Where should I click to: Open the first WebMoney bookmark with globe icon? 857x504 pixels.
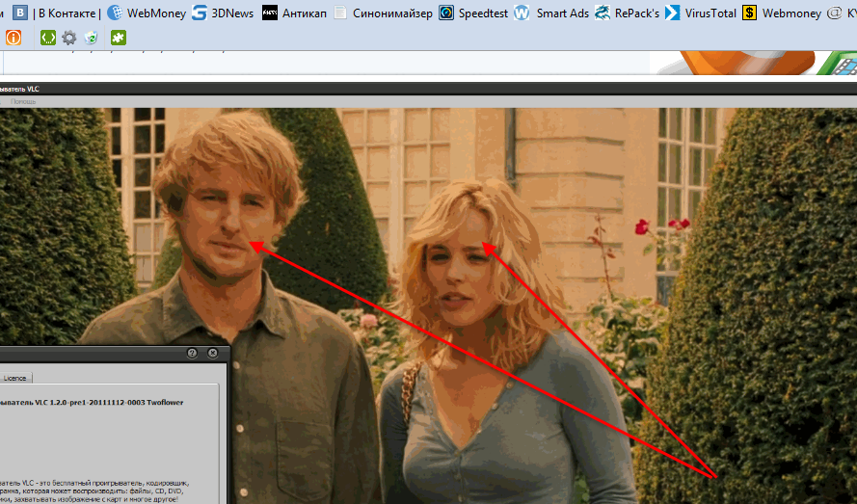pyautogui.click(x=146, y=13)
